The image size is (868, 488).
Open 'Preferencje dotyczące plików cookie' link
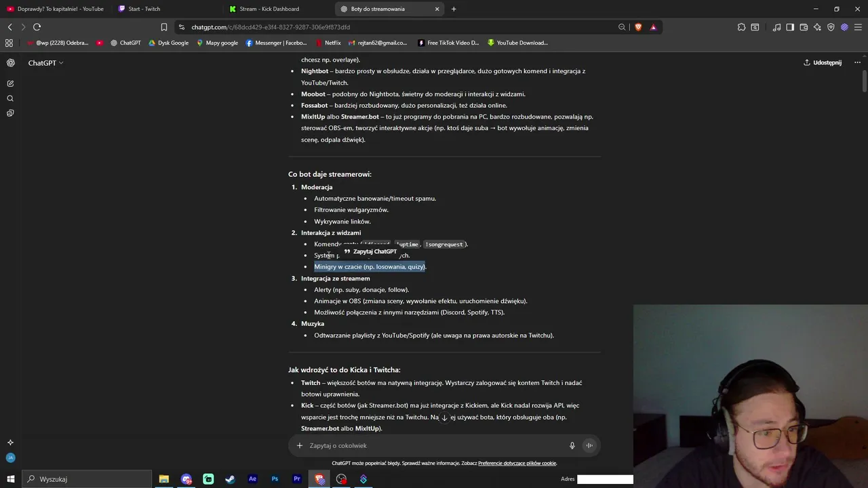tap(517, 463)
